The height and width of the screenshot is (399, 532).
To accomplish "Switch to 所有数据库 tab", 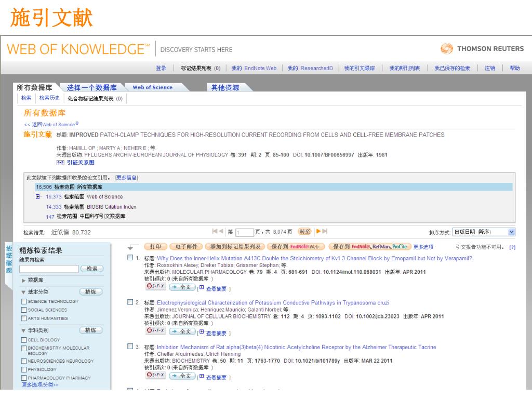I will click(x=35, y=87).
